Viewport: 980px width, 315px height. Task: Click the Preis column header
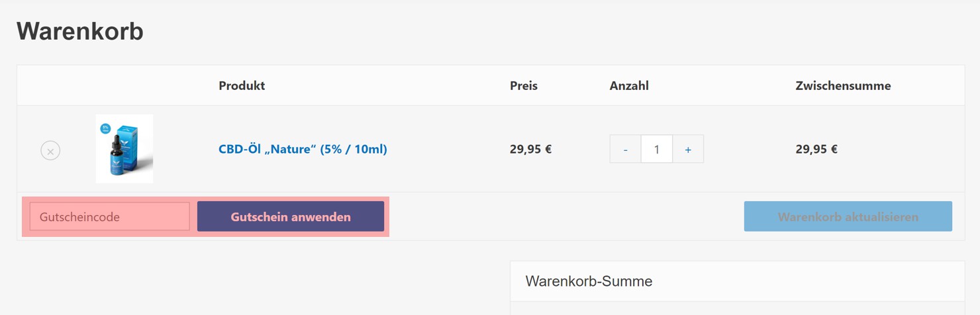tap(523, 85)
